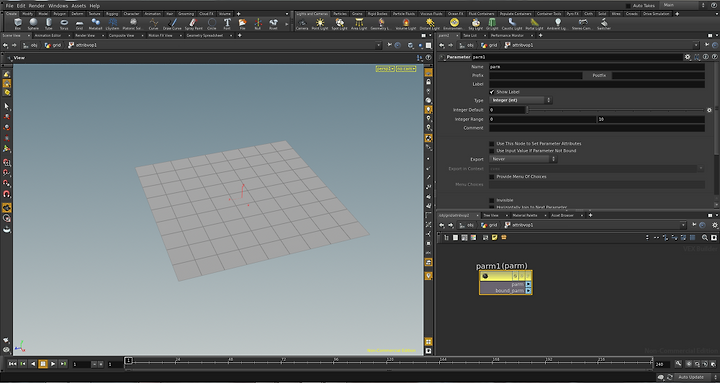The height and width of the screenshot is (383, 720).
Task: Switch to the Modify shelf tab
Action: pos(28,14)
